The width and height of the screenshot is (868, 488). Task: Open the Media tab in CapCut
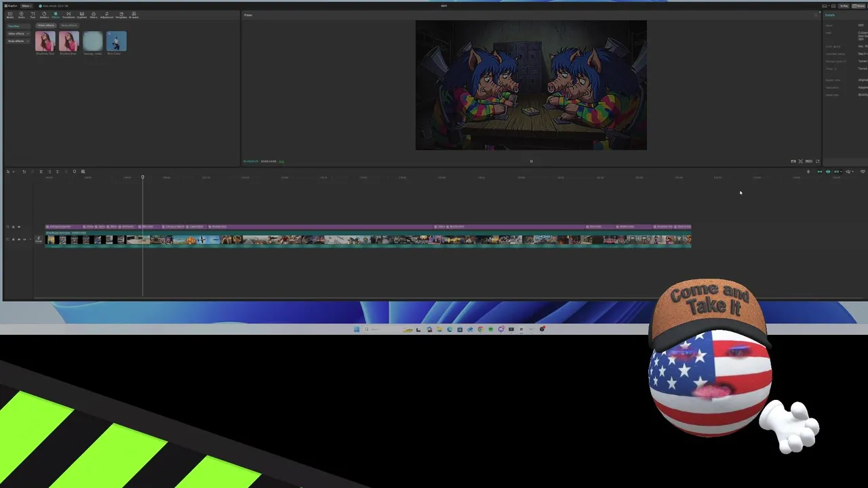point(10,15)
